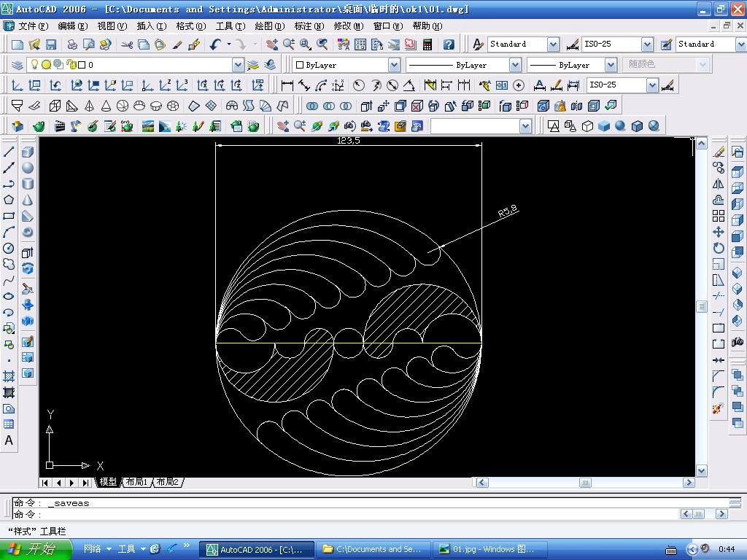Select the Sphere solid tool
The height and width of the screenshot is (560, 747).
pyautogui.click(x=28, y=168)
